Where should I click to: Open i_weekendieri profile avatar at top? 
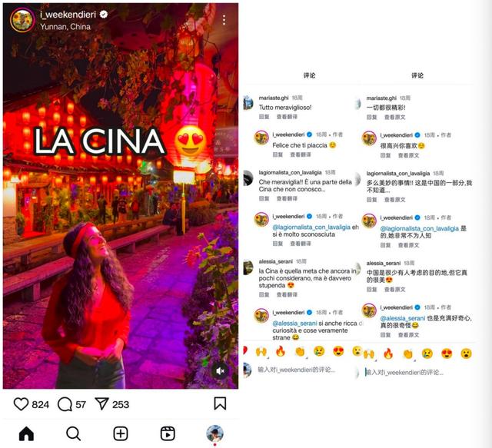tap(22, 20)
